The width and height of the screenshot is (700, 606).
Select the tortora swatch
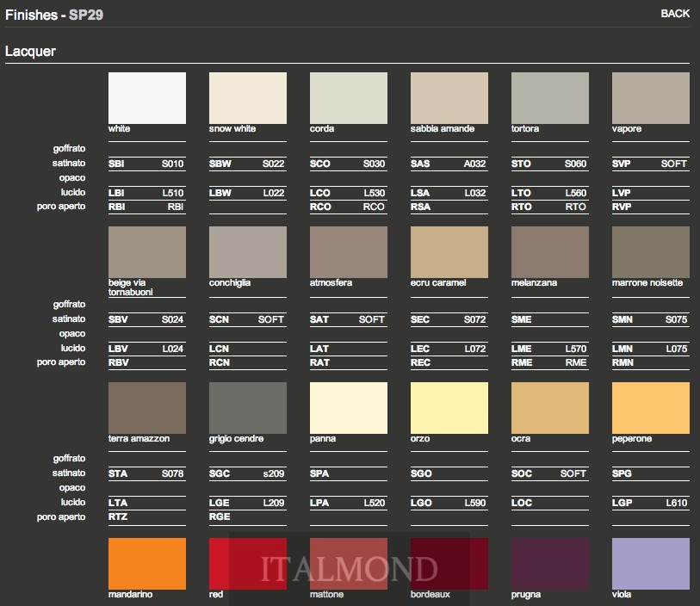click(x=550, y=98)
